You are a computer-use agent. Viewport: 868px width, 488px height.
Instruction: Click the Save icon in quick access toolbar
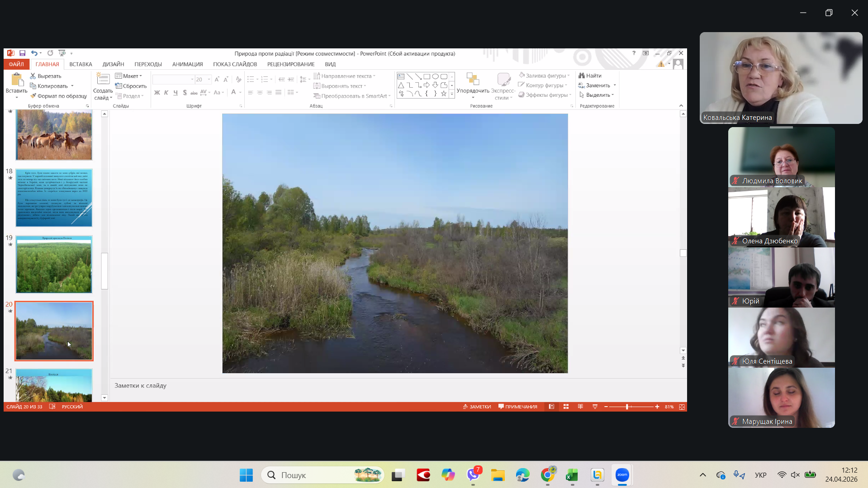[x=22, y=53]
